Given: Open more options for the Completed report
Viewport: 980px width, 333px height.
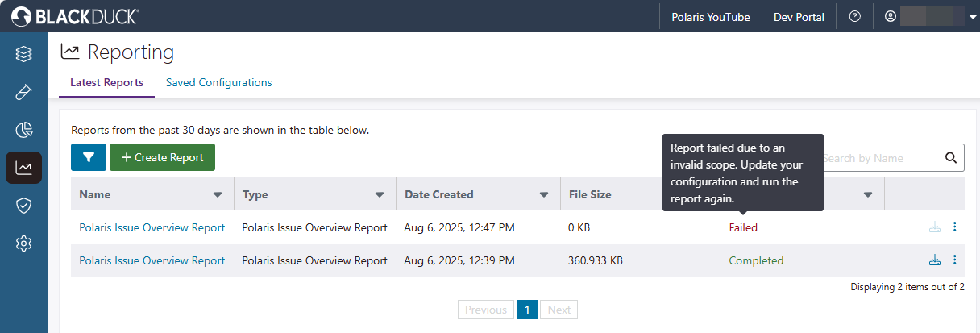Looking at the screenshot, I should tap(955, 260).
